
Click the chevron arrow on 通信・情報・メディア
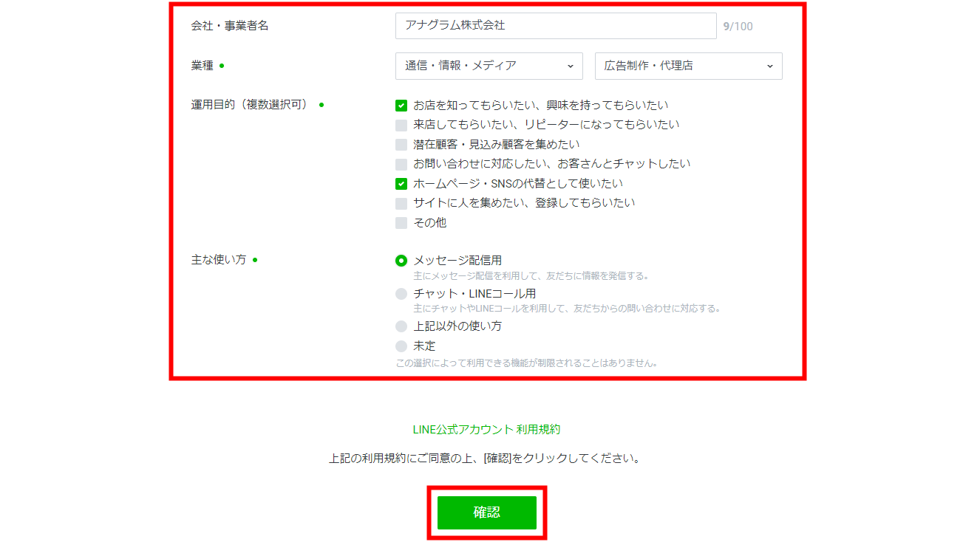[570, 66]
